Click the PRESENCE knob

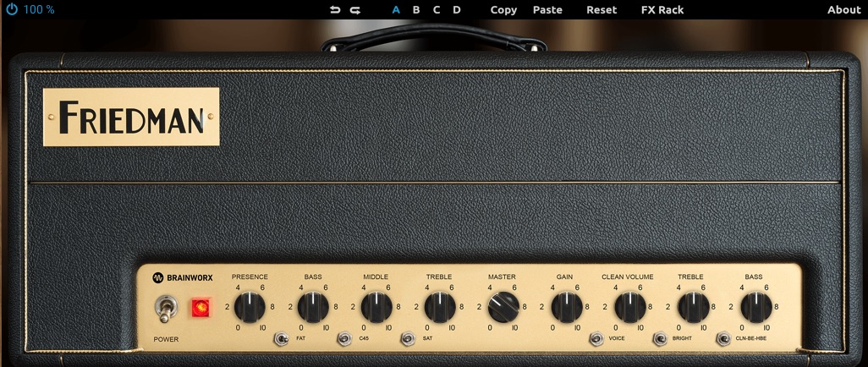point(250,307)
